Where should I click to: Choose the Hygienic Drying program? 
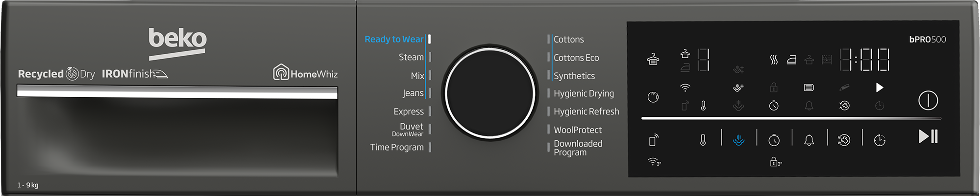point(583,93)
